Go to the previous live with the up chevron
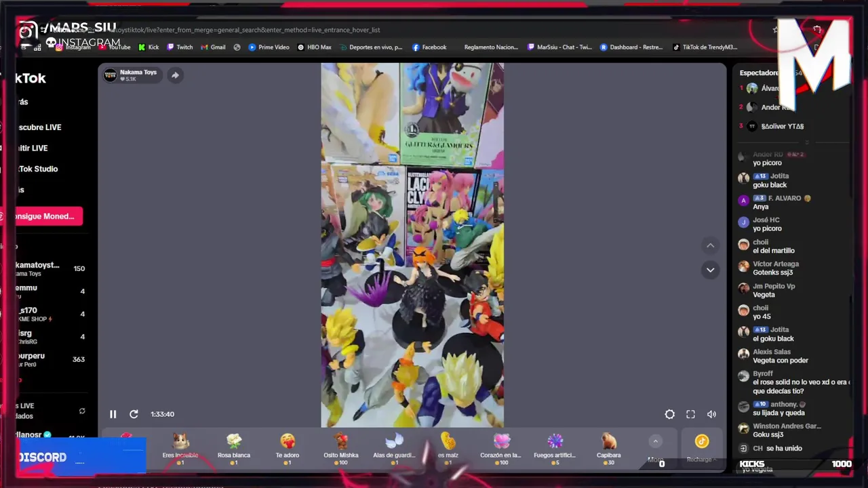Viewport: 868px width, 488px height. point(710,245)
